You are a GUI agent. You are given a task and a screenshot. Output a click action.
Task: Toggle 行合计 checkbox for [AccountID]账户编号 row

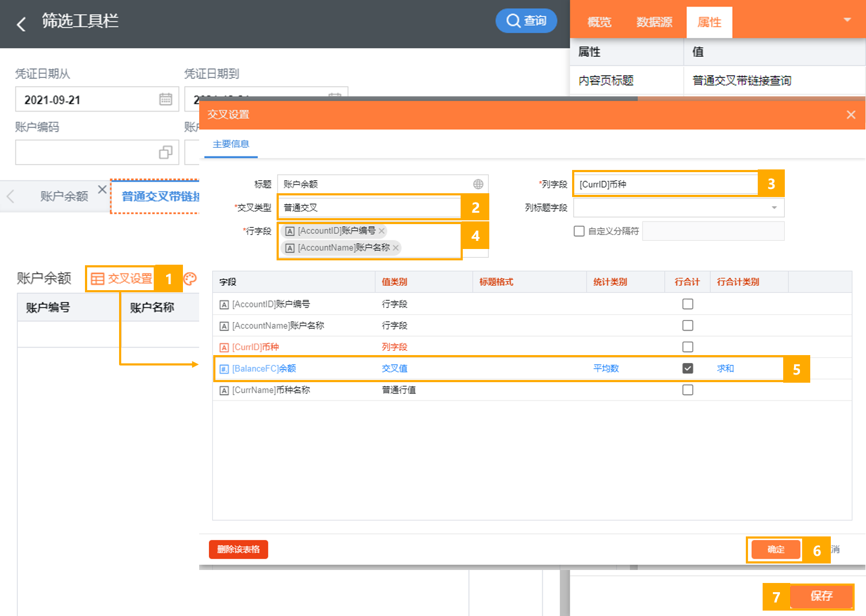coord(688,304)
